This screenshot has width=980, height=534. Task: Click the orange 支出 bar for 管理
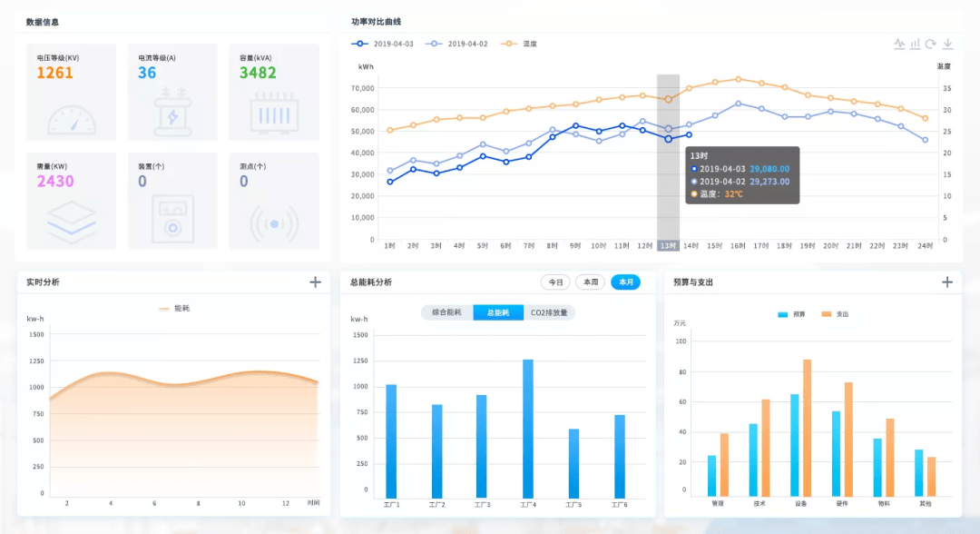[724, 465]
